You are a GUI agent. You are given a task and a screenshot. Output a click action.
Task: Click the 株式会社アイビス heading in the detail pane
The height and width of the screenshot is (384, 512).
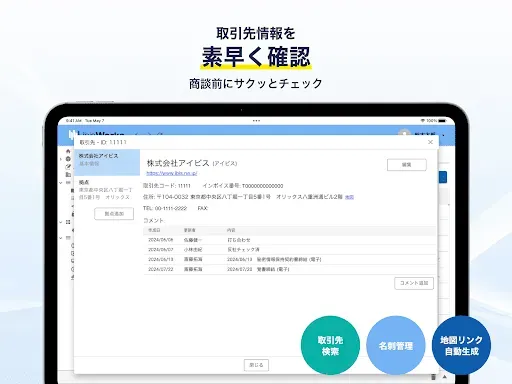tap(178, 163)
